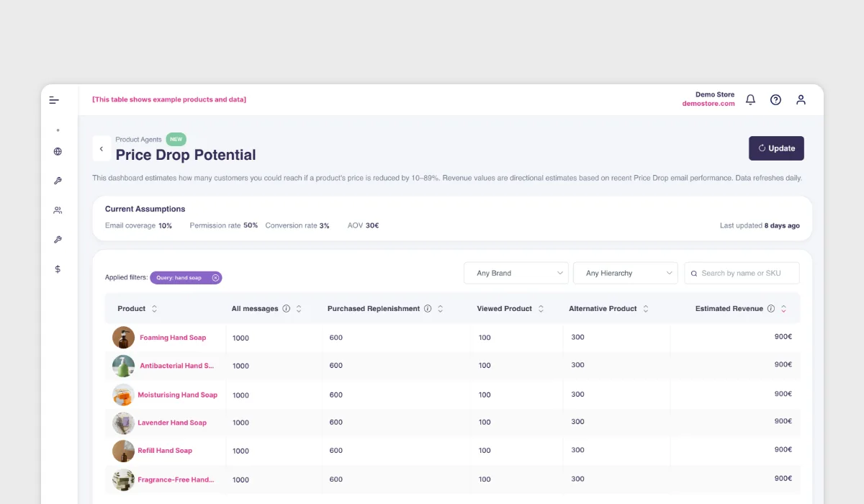This screenshot has height=504, width=864.
Task: Open the Moisturising Hand Soap product
Action: 177,395
